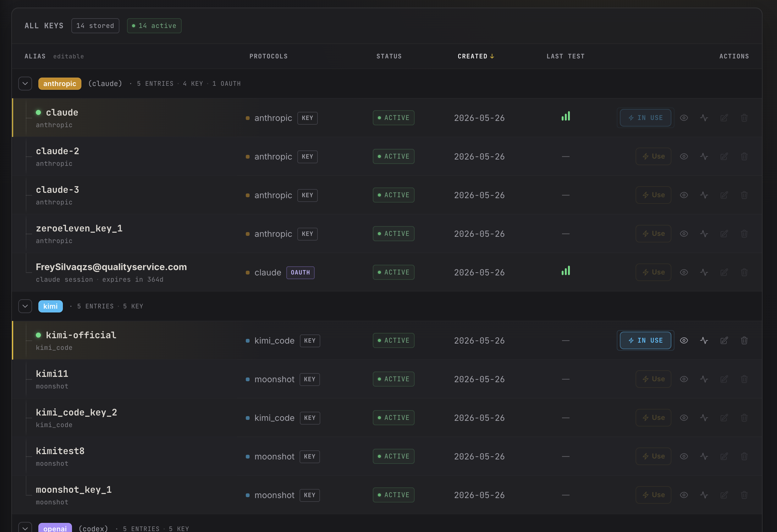Edit the moonshot_key_1 entry
The height and width of the screenshot is (532, 777).
pos(724,495)
